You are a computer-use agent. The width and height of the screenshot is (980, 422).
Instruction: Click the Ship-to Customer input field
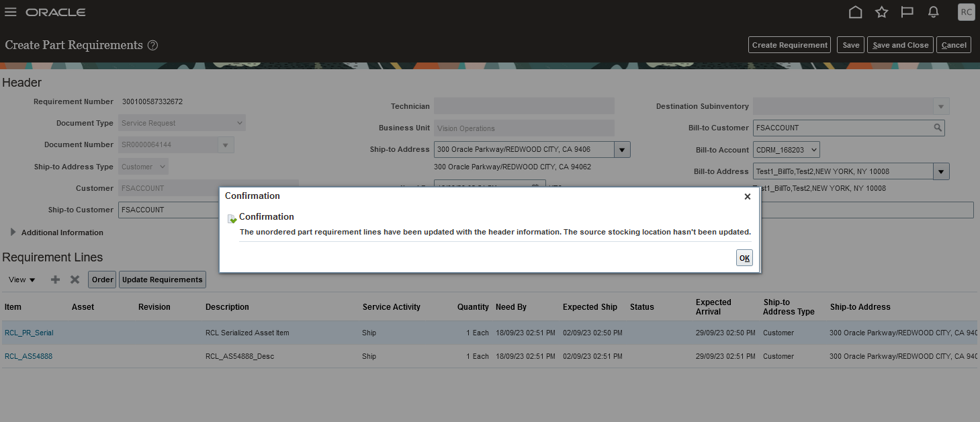point(169,210)
